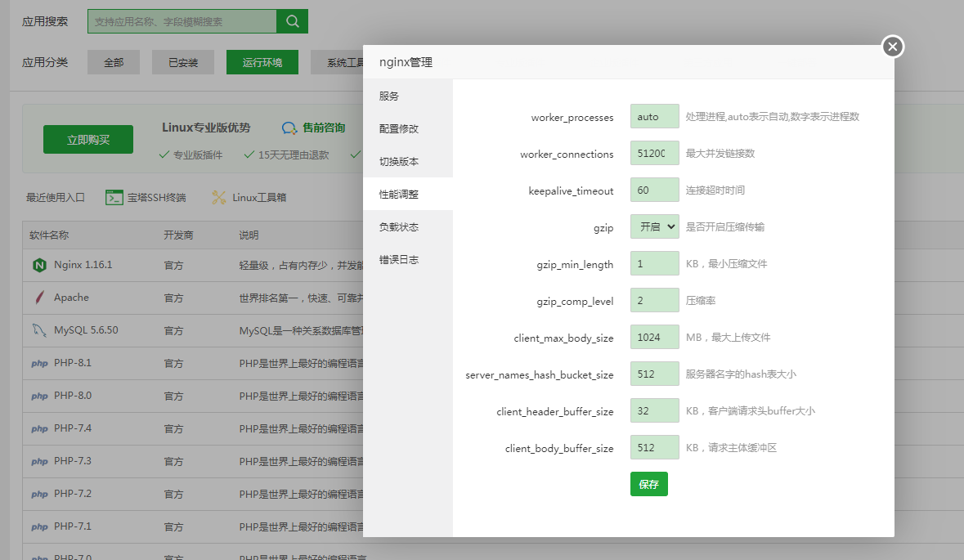This screenshot has width=964, height=560.
Task: Click the PHP-7.2 php icon
Action: tap(39, 494)
